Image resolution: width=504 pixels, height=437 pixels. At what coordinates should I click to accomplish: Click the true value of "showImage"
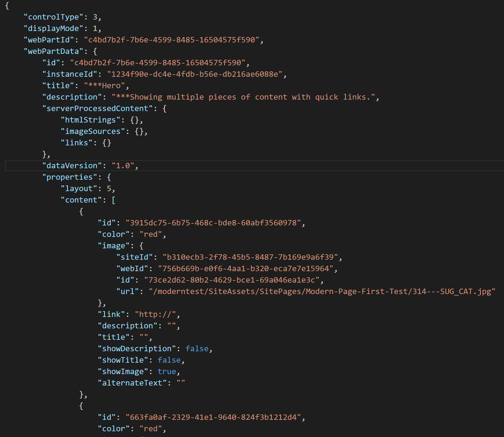167,372
